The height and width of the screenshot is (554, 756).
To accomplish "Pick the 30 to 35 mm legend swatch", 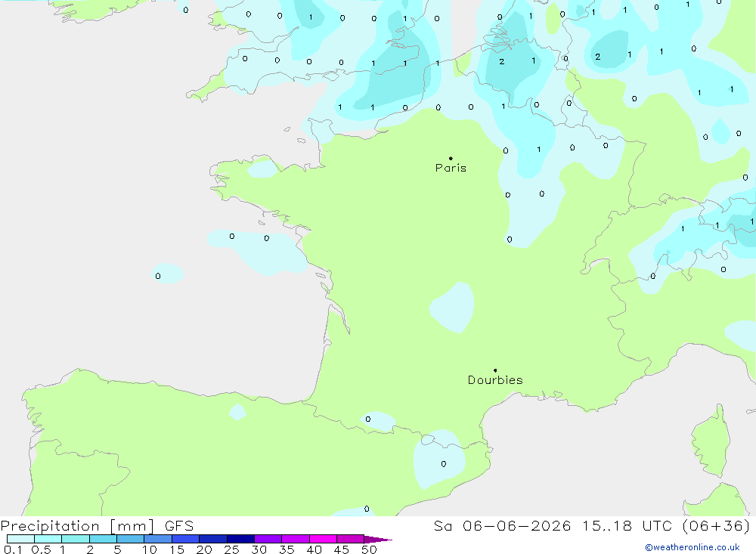I will 268,539.
